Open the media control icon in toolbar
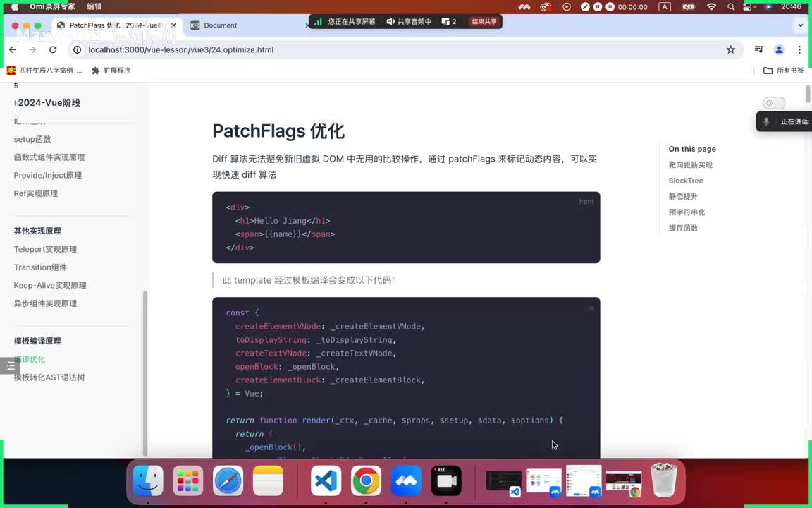 point(759,49)
